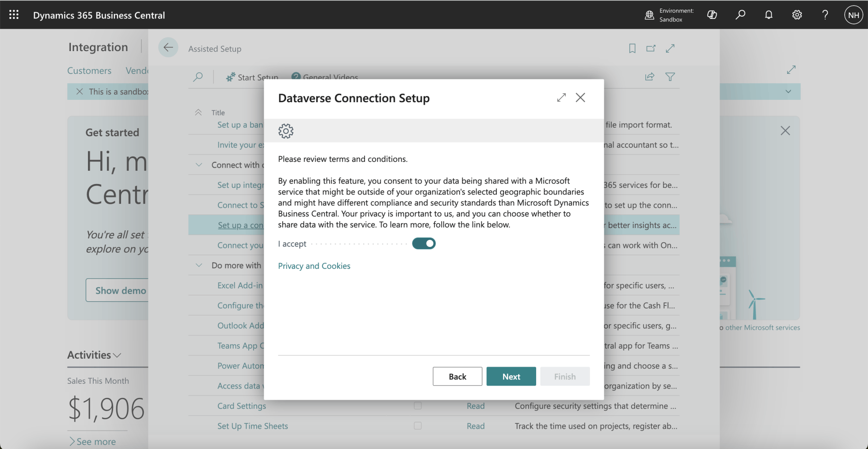The height and width of the screenshot is (449, 868).
Task: Open the Customers menu item
Action: (x=89, y=70)
